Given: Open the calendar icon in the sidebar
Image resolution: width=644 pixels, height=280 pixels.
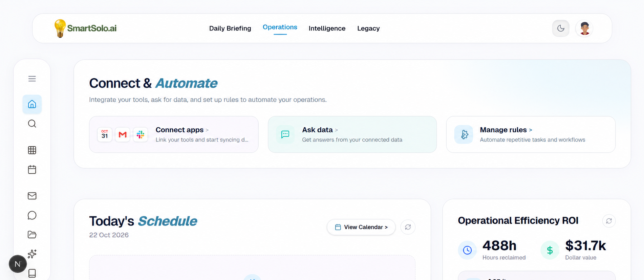Looking at the screenshot, I should (32, 170).
